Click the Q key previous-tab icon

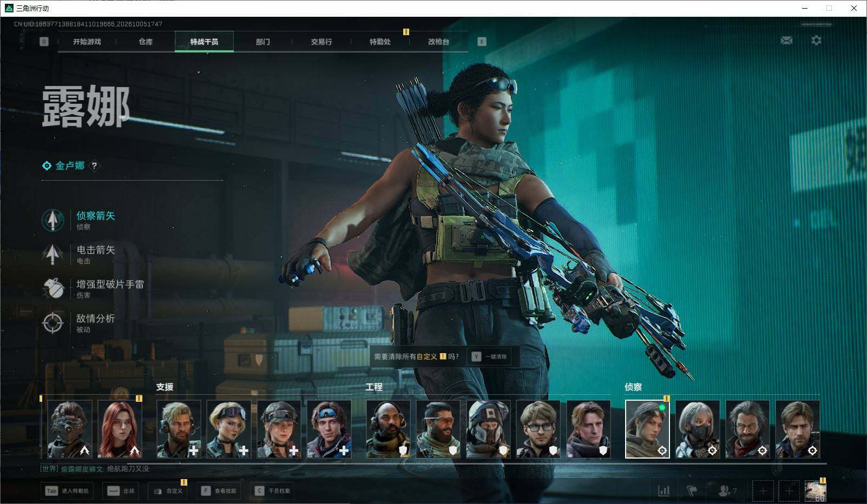(44, 42)
